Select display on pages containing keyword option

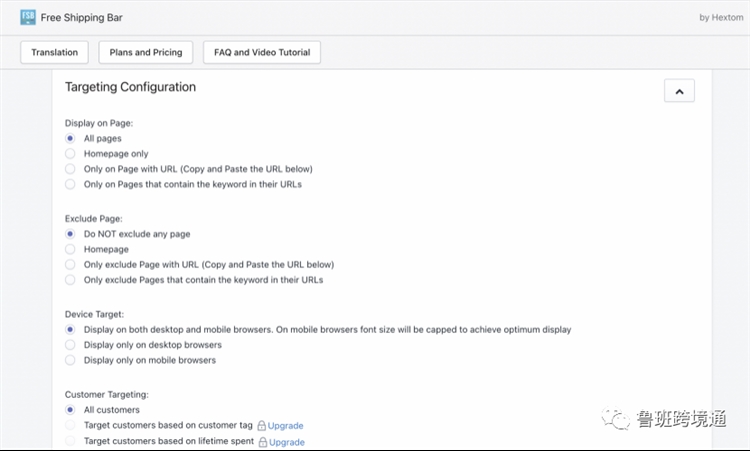click(70, 184)
